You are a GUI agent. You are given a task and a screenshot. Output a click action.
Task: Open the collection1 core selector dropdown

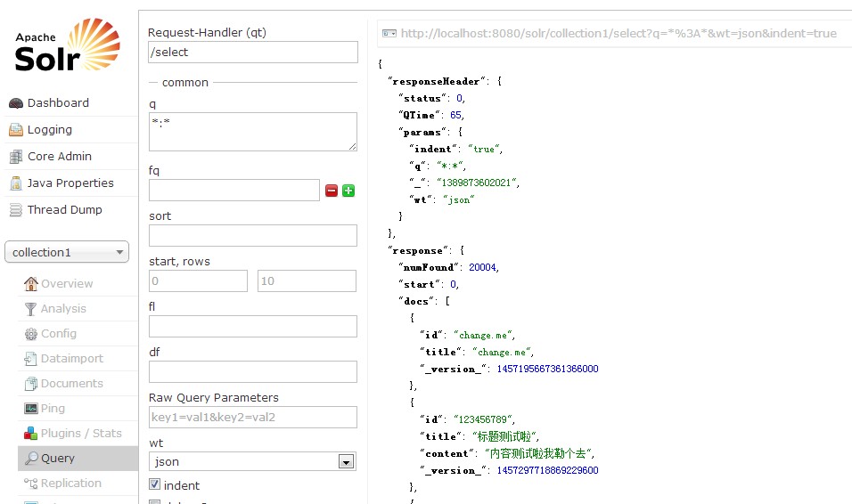tap(67, 252)
